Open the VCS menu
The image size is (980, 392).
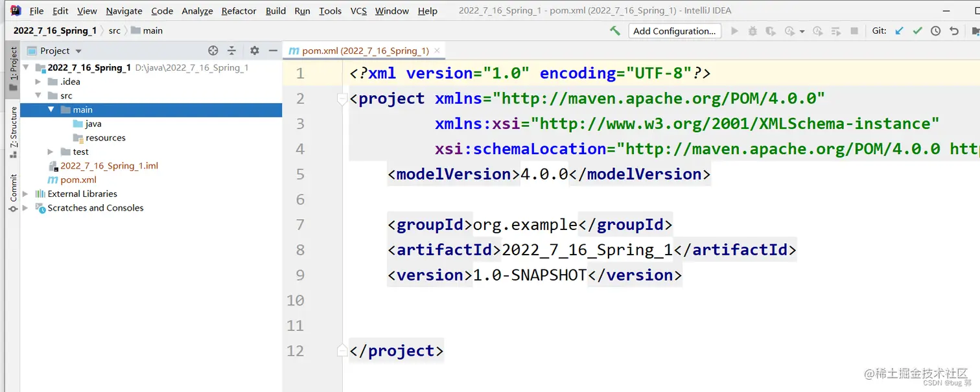click(x=358, y=10)
